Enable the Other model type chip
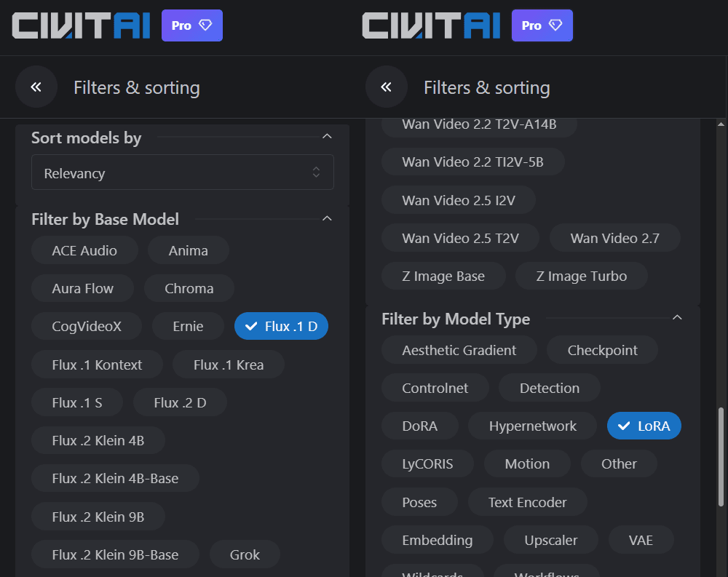The image size is (728, 577). [619, 463]
